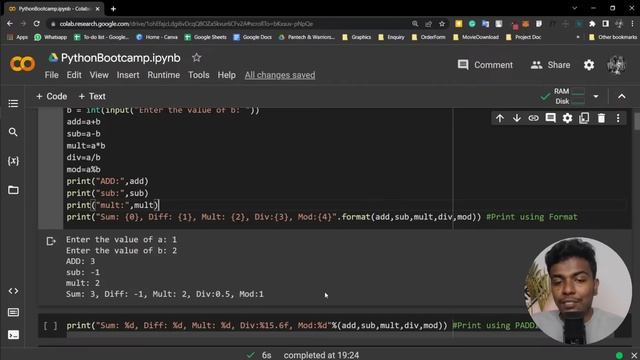Image resolution: width=640 pixels, height=360 pixels.
Task: Open the Enquiry bookmark folder
Action: pos(391,37)
